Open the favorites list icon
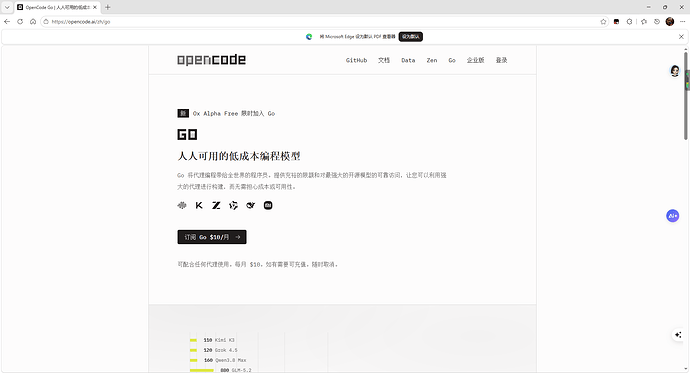690x373 pixels. point(644,22)
